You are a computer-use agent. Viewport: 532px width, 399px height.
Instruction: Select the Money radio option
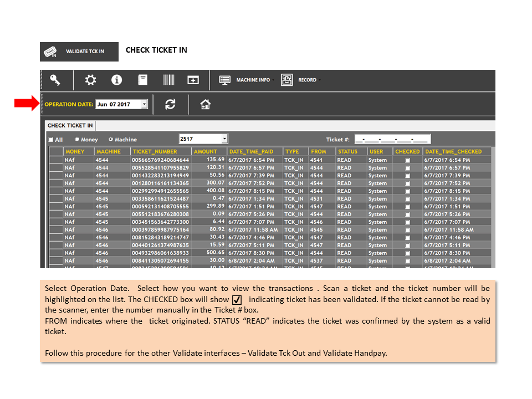pyautogui.click(x=77, y=139)
